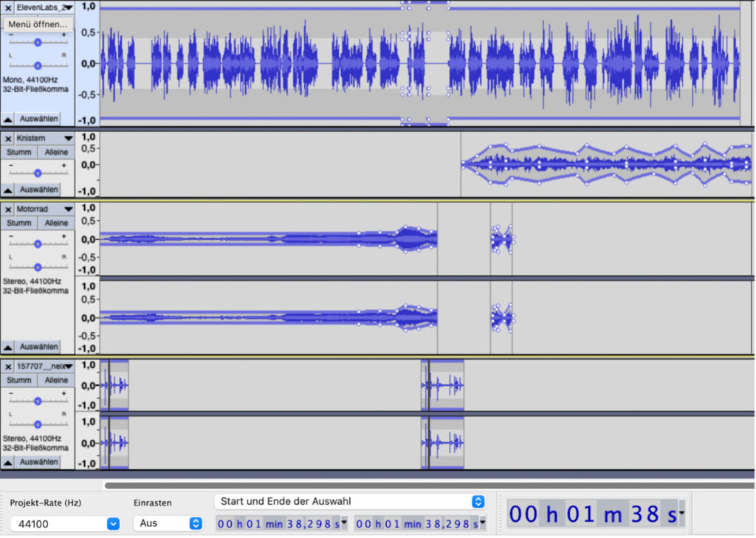The width and height of the screenshot is (756, 538).
Task: Solo the Motorrad track with Alleine
Action: click(x=56, y=223)
